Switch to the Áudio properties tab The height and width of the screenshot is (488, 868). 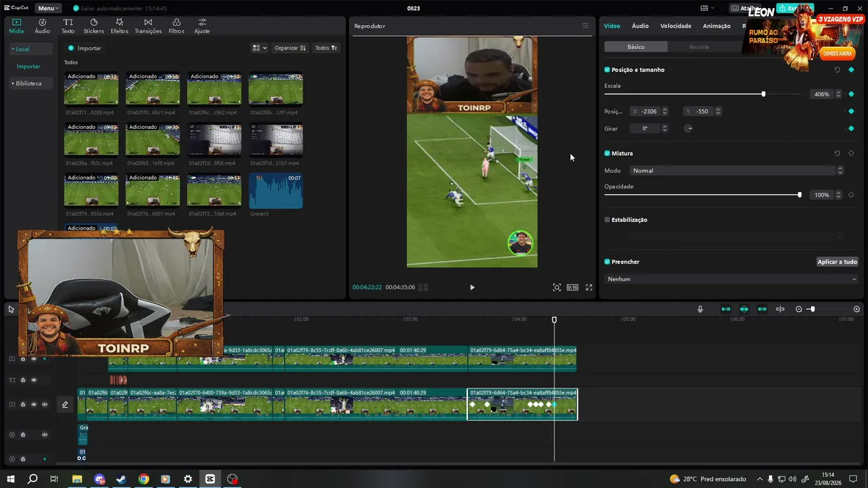640,26
